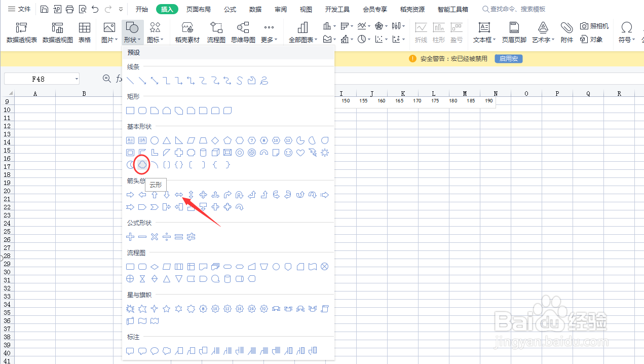644x364 pixels.
Task: Select the left-right arrow shape
Action: pyautogui.click(x=178, y=194)
